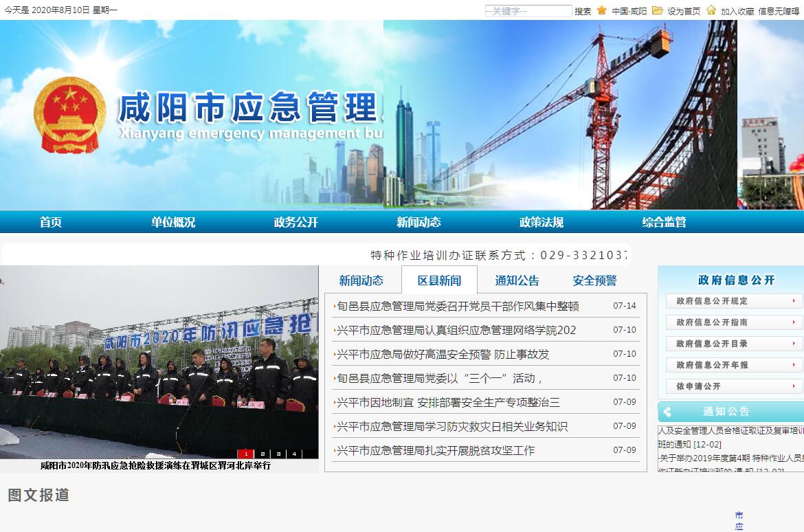Click the 图文报道 section heading
Image resolution: width=804 pixels, height=532 pixels.
coord(38,495)
